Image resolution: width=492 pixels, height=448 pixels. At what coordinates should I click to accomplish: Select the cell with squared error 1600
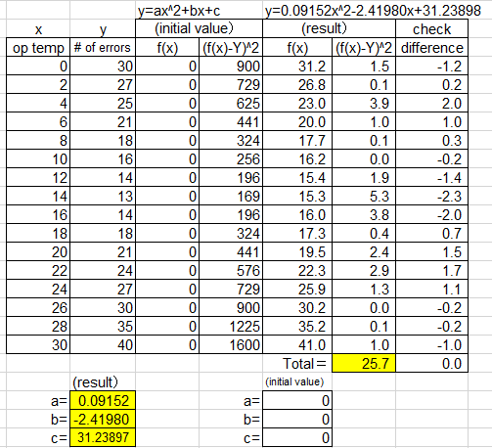point(231,344)
